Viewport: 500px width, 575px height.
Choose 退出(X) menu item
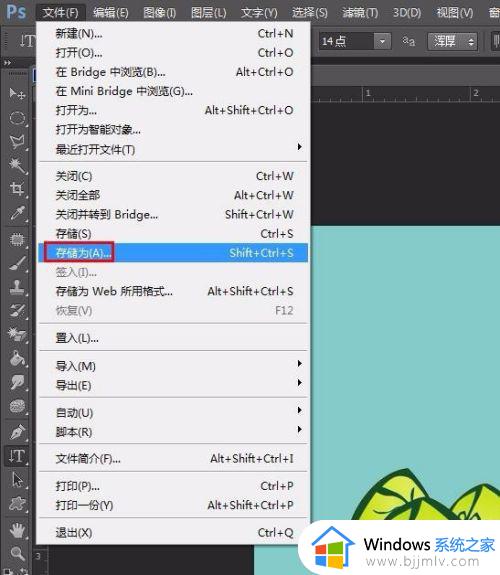coord(173,533)
